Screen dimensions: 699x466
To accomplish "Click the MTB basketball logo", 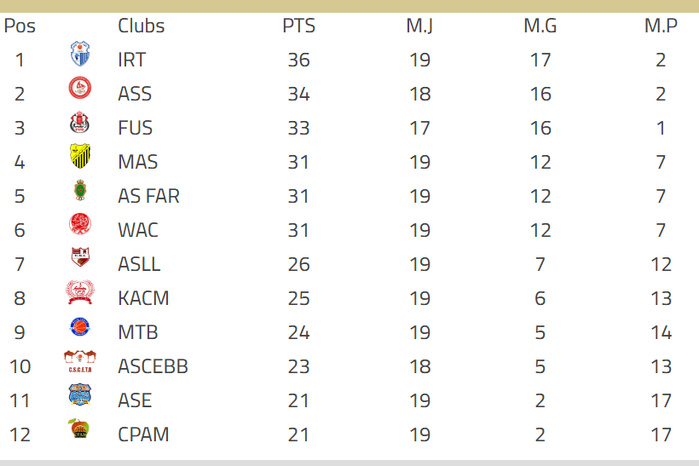I will (80, 327).
